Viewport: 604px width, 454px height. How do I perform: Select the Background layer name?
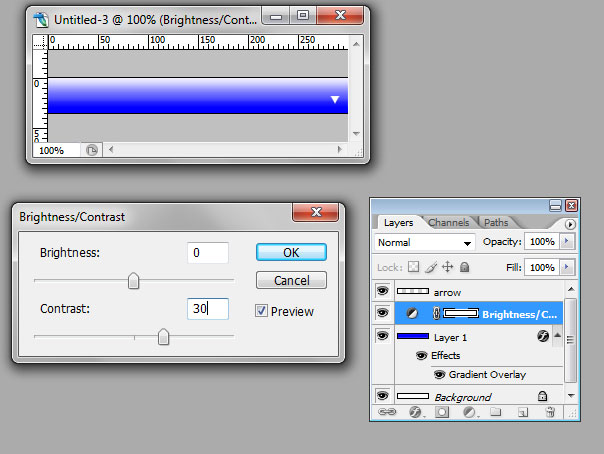coord(463,397)
